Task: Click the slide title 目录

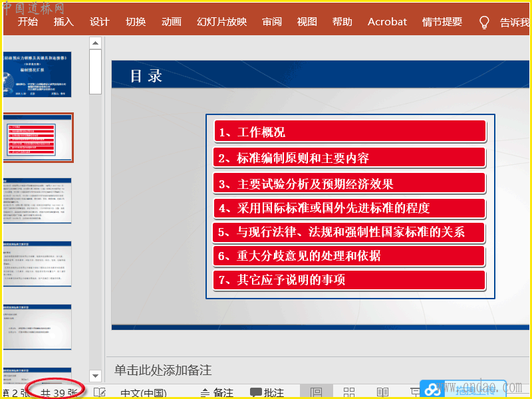Action: 146,76
